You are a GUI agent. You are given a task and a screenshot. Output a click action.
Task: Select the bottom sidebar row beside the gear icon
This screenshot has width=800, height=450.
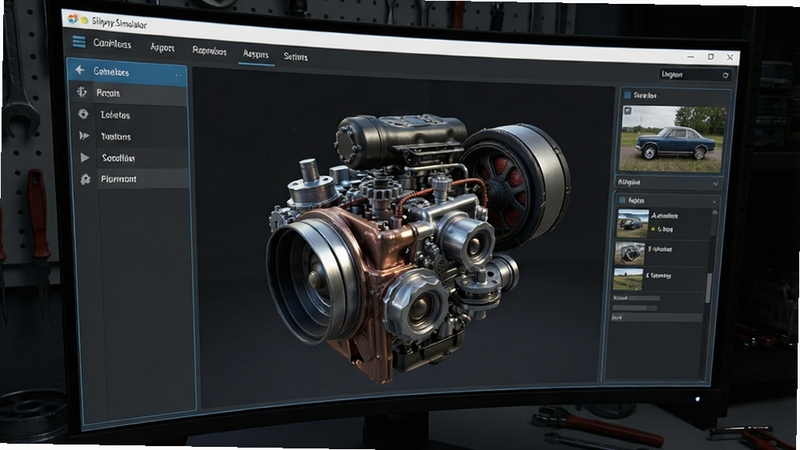[133, 179]
